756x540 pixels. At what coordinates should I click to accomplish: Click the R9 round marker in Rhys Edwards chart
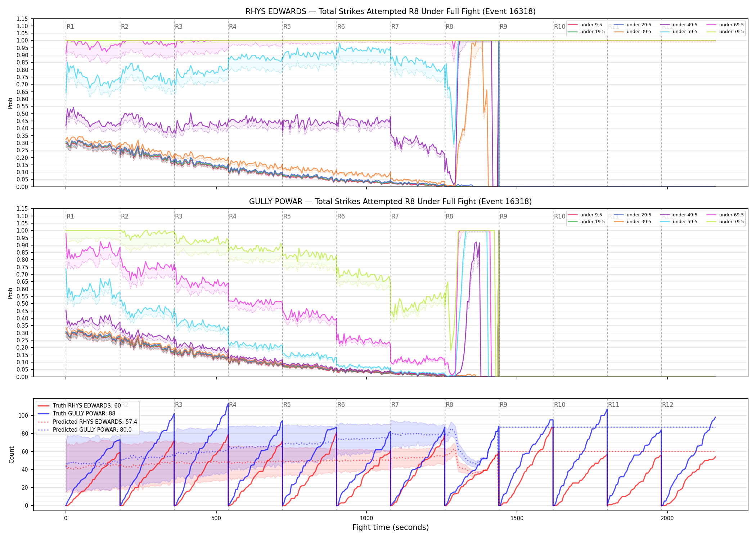tap(503, 27)
